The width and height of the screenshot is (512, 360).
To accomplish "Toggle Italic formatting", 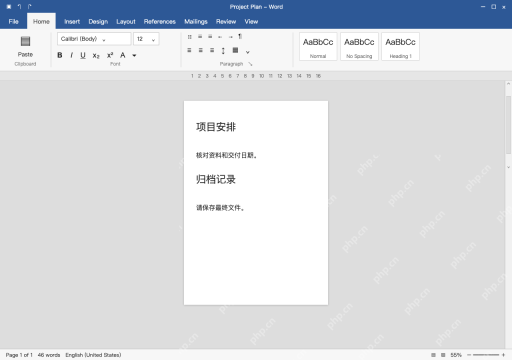I will coord(71,55).
